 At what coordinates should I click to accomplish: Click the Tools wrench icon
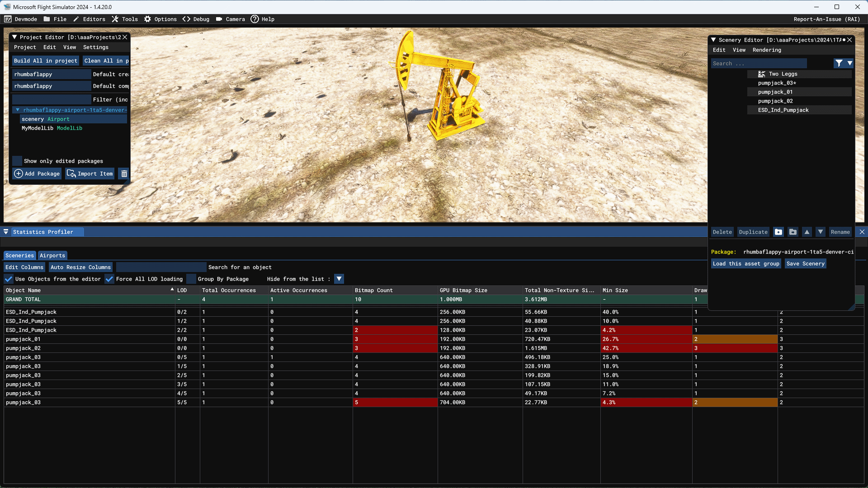115,19
